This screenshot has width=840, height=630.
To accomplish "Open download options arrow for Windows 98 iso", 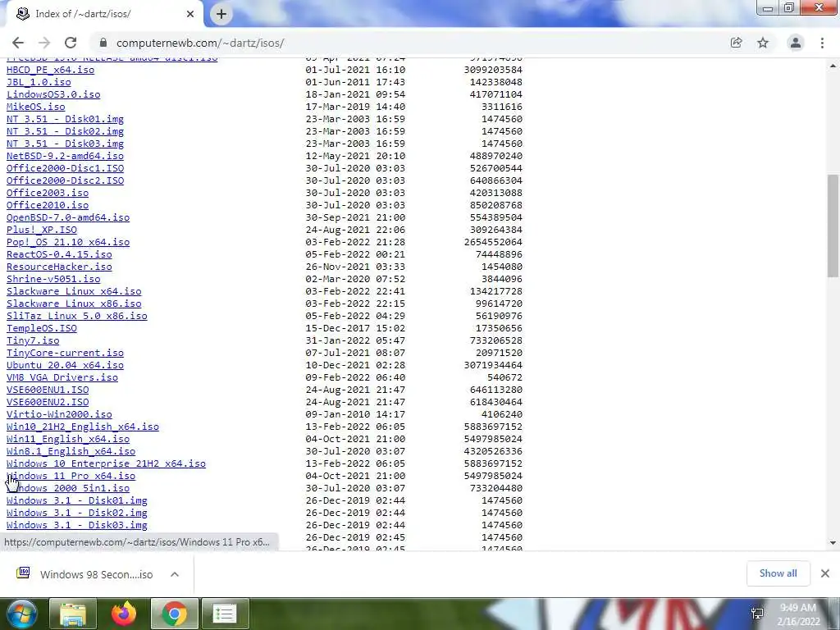I will [x=175, y=574].
